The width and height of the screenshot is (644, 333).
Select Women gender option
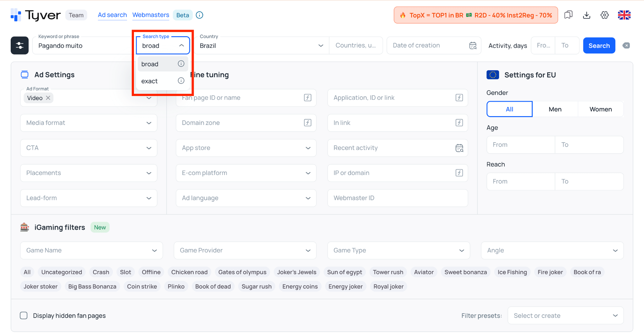tap(601, 109)
